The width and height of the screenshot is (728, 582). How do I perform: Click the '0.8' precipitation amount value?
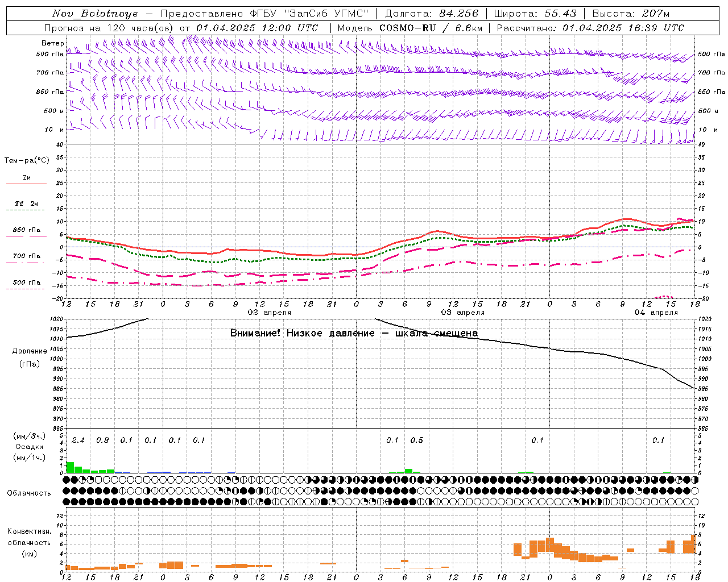(x=102, y=440)
